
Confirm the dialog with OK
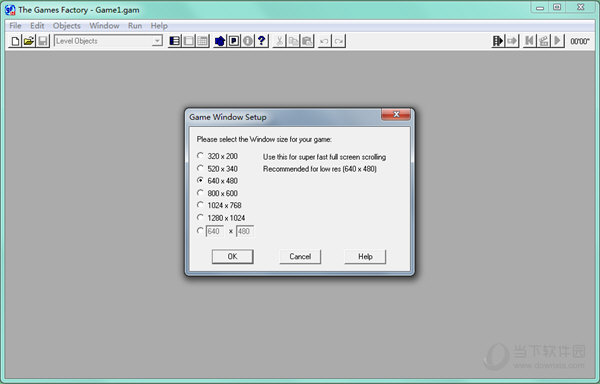tap(232, 257)
